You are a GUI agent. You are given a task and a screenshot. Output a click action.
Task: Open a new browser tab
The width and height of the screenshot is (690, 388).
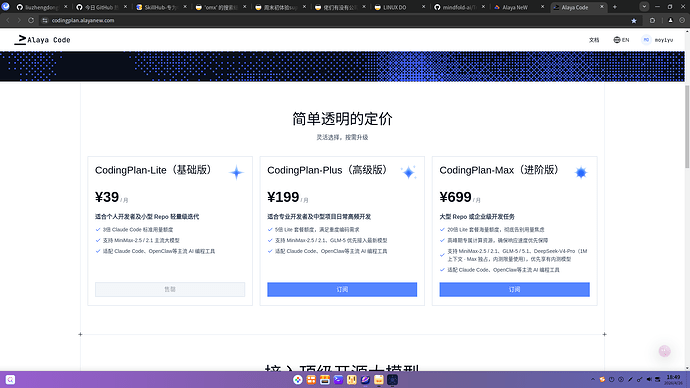[615, 7]
